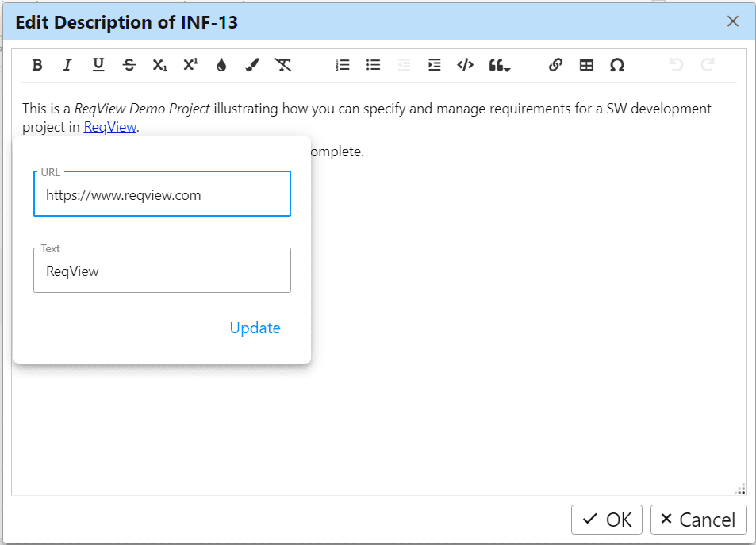Click the URL input field
The image size is (756, 545).
click(162, 194)
